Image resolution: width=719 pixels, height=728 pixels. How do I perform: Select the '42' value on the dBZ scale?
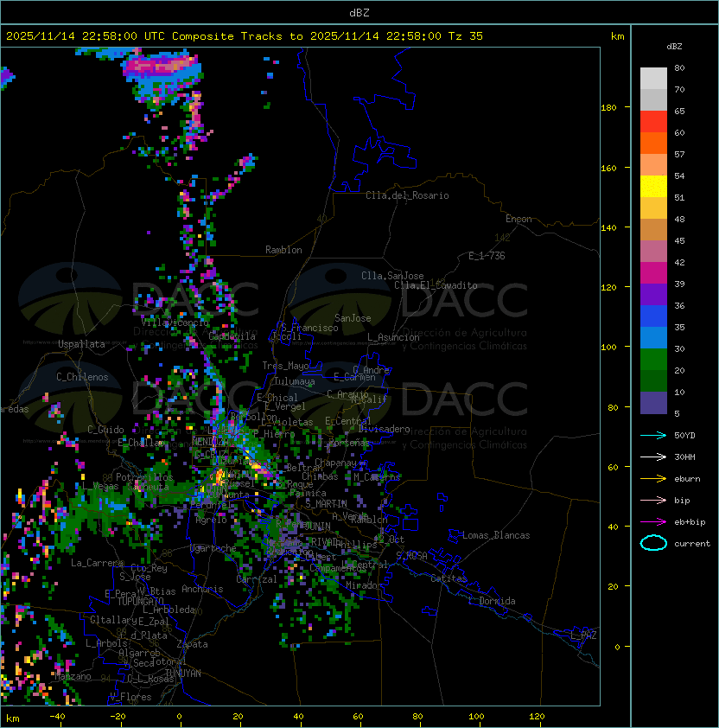(x=679, y=262)
